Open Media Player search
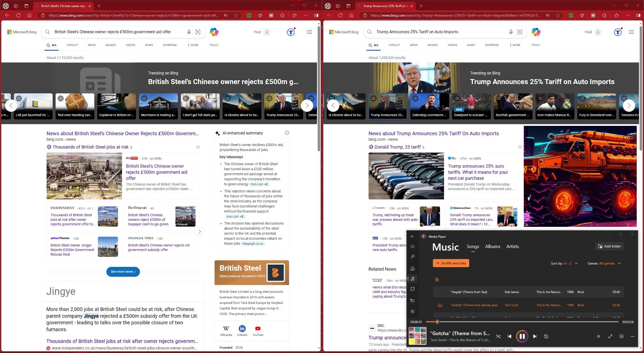 412,257
